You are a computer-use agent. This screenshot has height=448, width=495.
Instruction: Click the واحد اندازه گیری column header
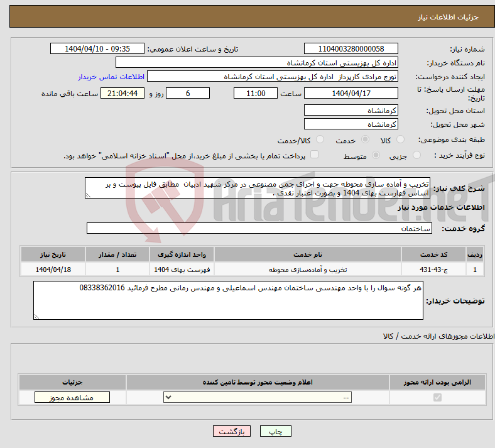pyautogui.click(x=182, y=254)
